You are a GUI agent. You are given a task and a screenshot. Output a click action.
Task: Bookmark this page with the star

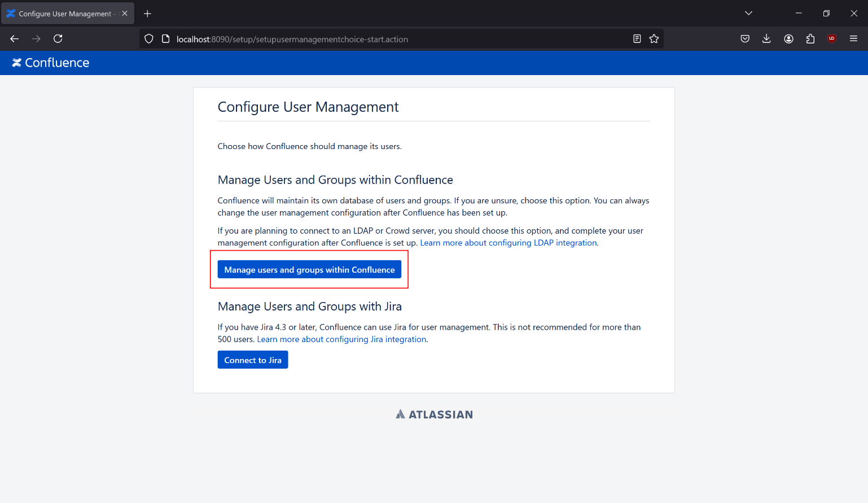(x=654, y=39)
